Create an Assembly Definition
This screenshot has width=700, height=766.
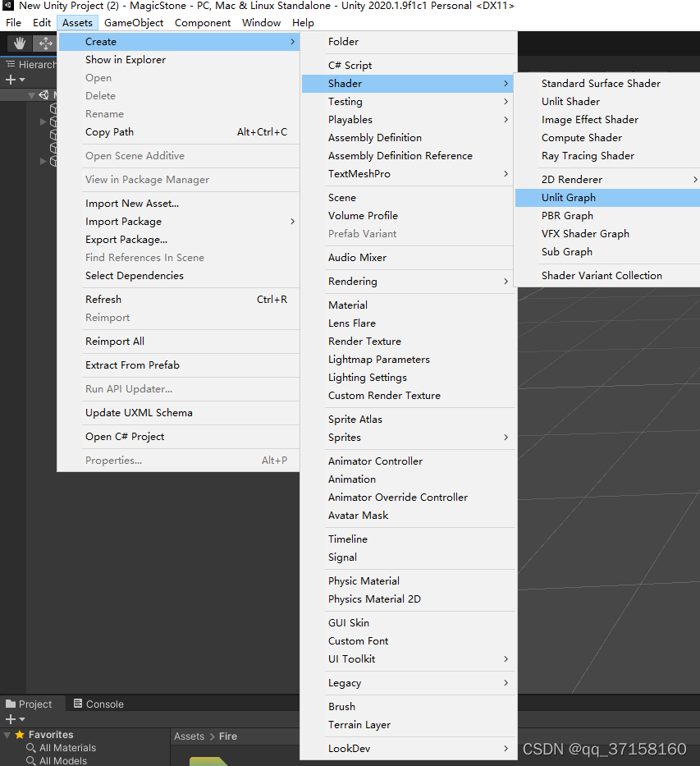(x=408, y=138)
